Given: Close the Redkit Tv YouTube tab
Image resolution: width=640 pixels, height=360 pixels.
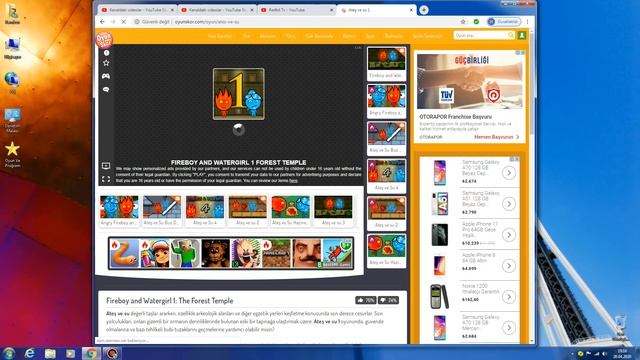Looking at the screenshot, I should point(331,10).
